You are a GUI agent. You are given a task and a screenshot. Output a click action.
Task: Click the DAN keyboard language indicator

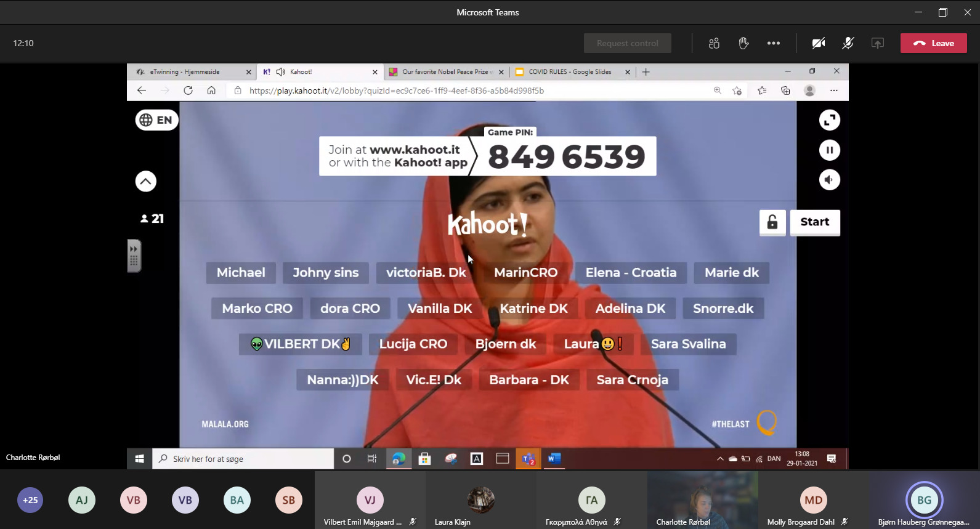point(774,459)
